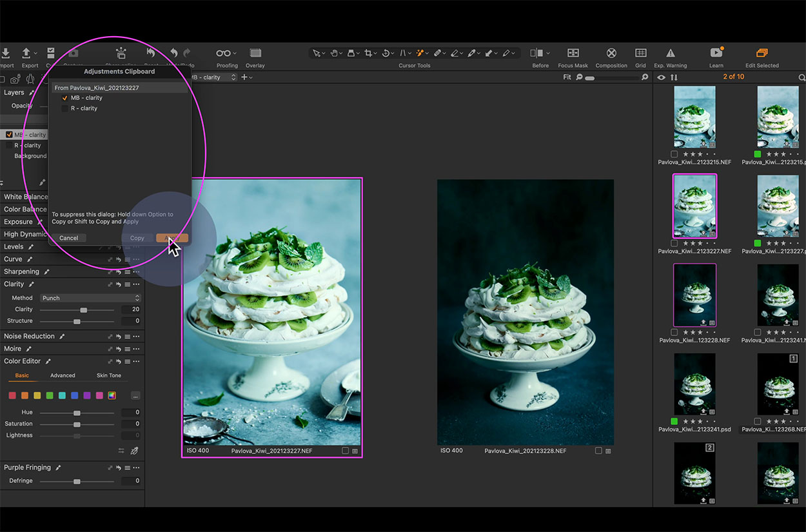The height and width of the screenshot is (532, 806).
Task: Click the Copy button in the dialog
Action: coord(137,238)
